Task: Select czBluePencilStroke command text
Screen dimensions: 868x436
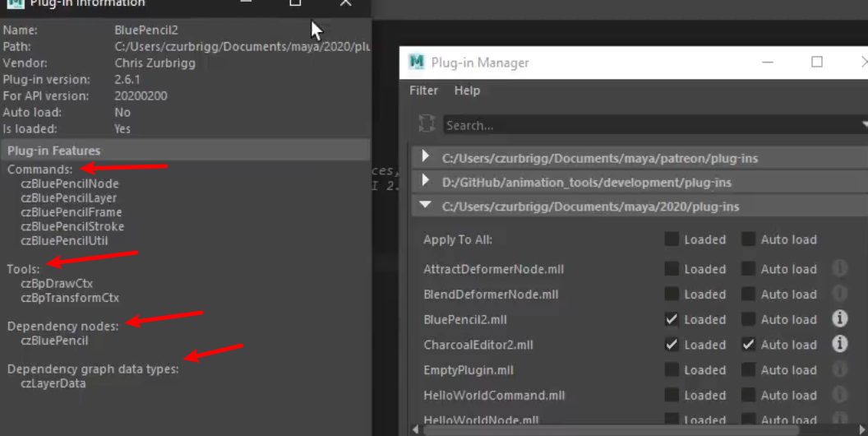Action: tap(72, 226)
